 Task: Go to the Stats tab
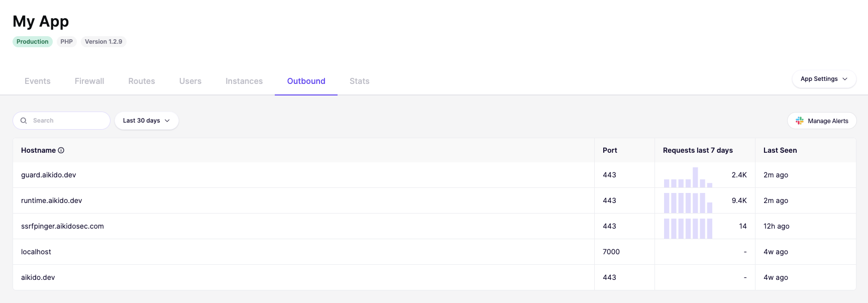tap(360, 81)
